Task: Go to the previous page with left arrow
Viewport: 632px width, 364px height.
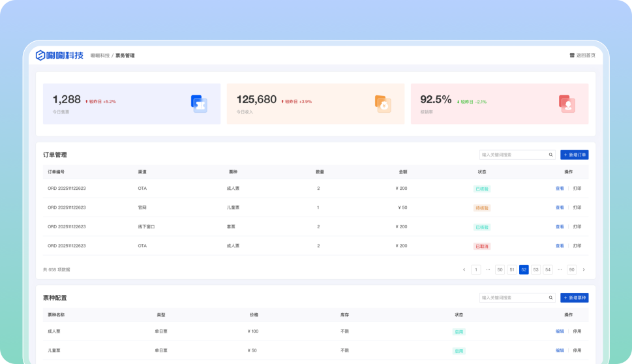Action: pyautogui.click(x=464, y=269)
